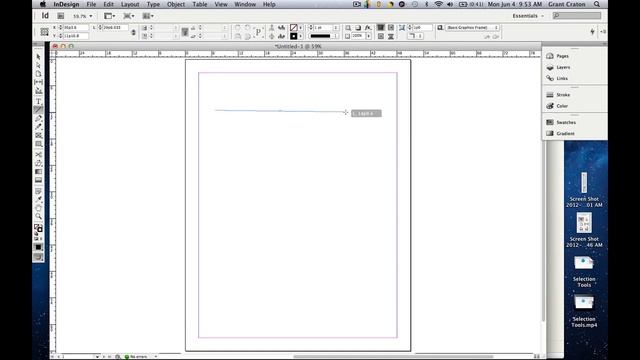This screenshot has width=640, height=360.
Task: Click the stroke color swatch in control panel
Action: (293, 36)
